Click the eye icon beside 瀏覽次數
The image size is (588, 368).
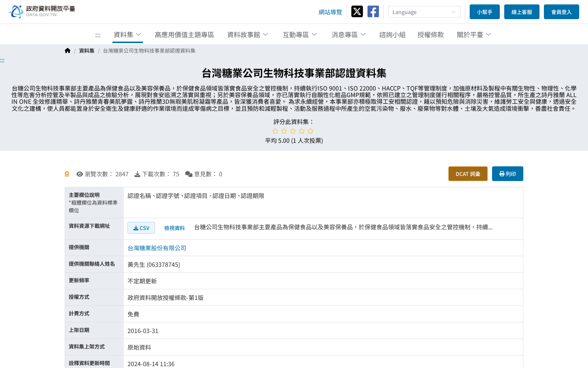[80, 174]
